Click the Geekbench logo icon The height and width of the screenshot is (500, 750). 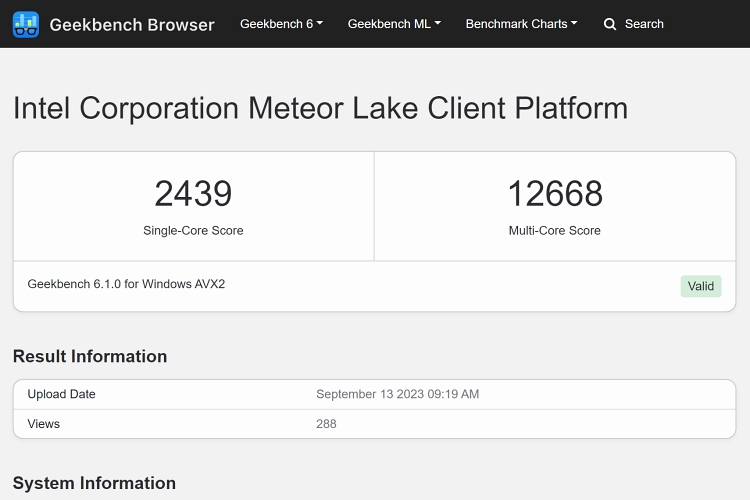(26, 24)
